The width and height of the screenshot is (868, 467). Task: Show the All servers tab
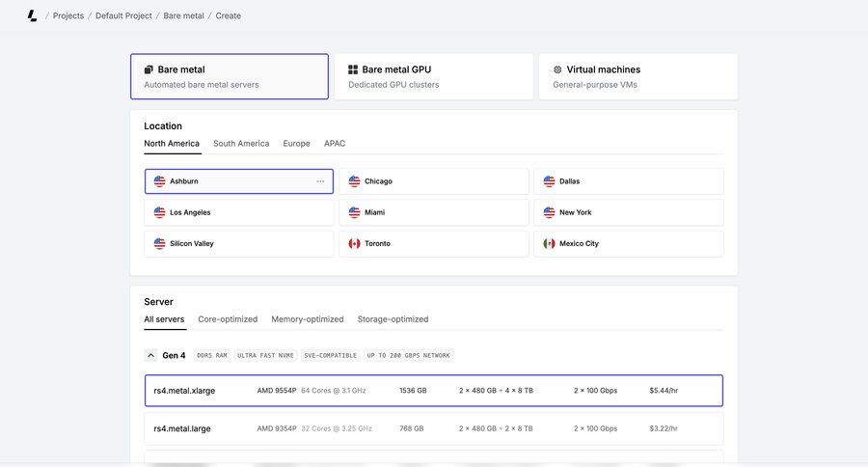click(x=164, y=319)
